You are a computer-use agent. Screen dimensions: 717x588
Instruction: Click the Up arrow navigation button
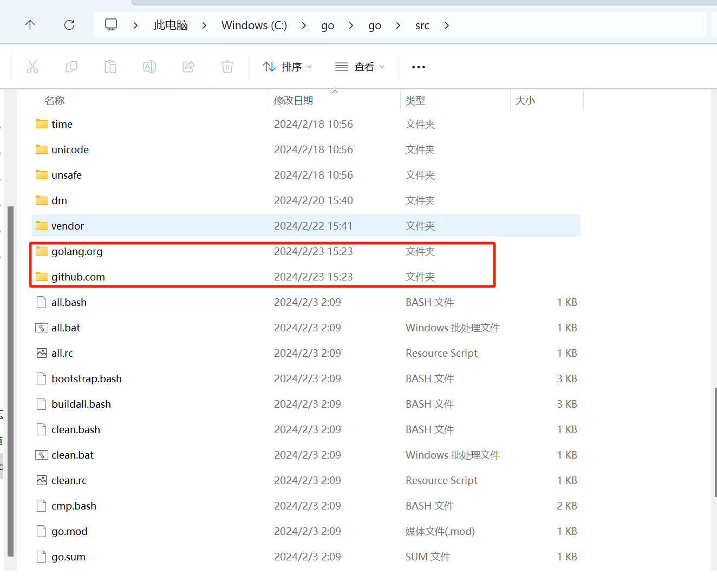30,25
